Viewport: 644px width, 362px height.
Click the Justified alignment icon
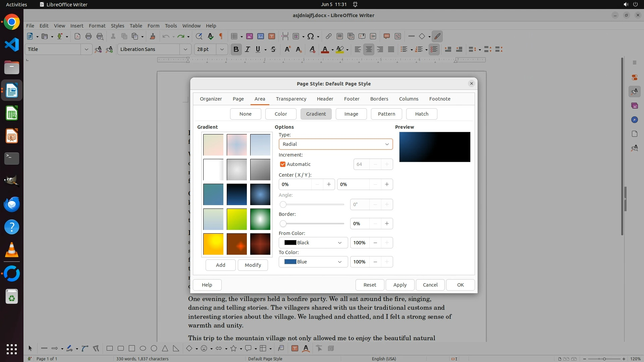(x=391, y=49)
